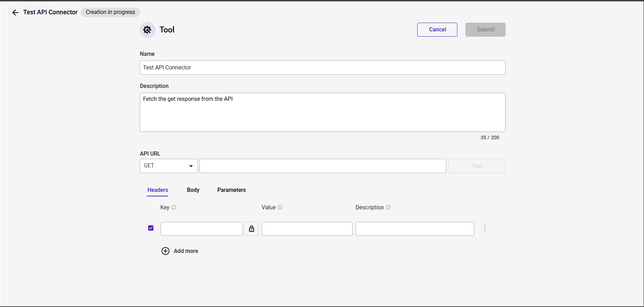Click the lock icon beside Key field
The width and height of the screenshot is (644, 307).
coord(251,229)
